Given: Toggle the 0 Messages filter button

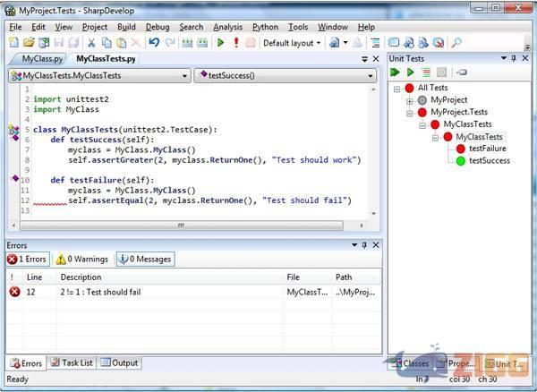Looking at the screenshot, I should pyautogui.click(x=144, y=260).
